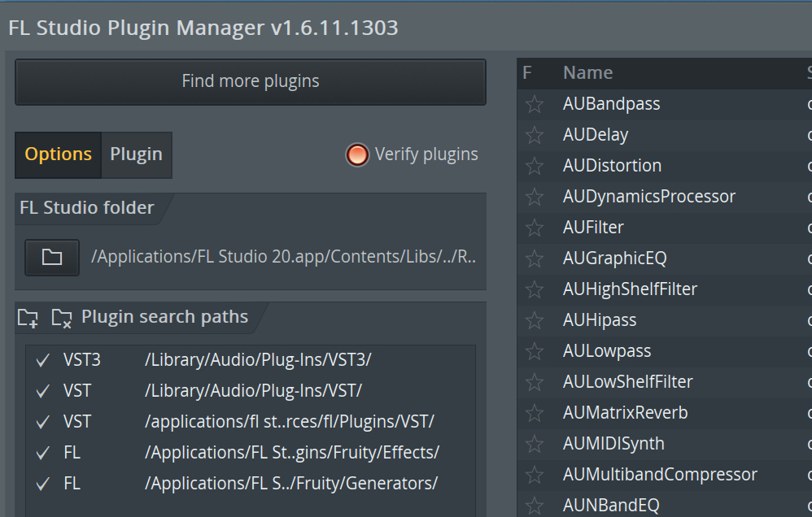Select the /Library/Audio/Plug-Ins/VST/ path text
The image size is (812, 517).
click(253, 391)
